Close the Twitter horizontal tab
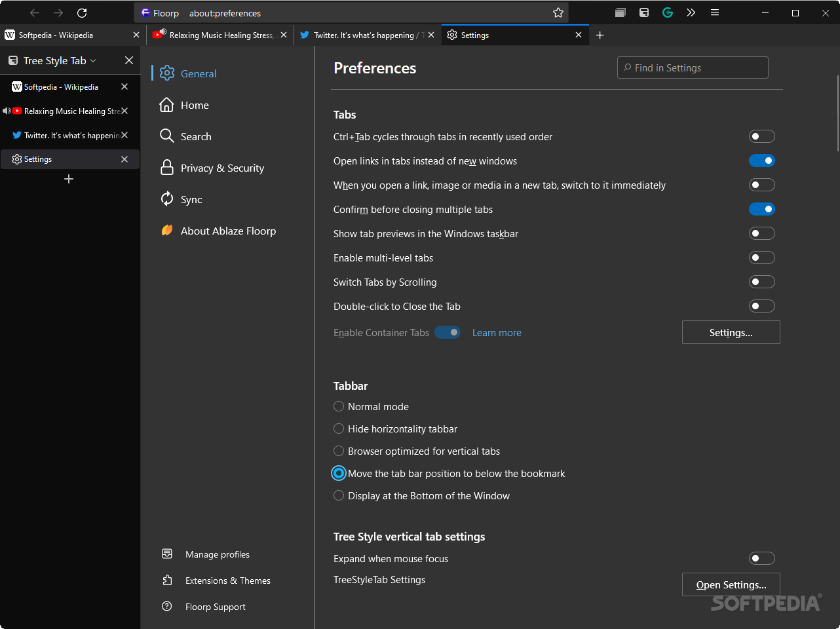Viewport: 840px width, 629px height. pyautogui.click(x=431, y=35)
